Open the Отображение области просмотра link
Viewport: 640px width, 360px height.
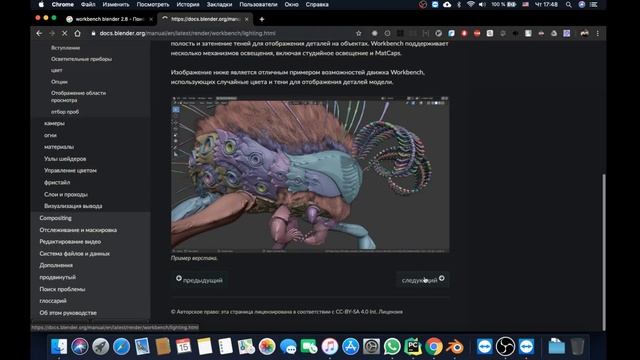tap(78, 96)
